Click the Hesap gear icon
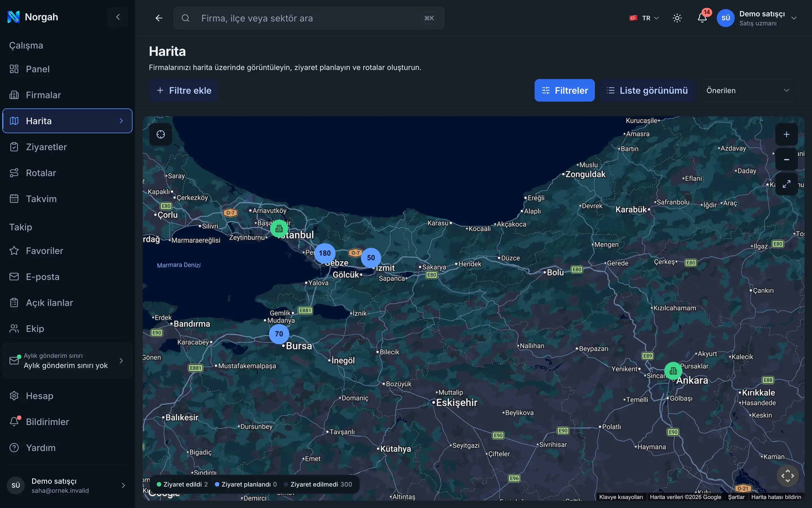 coord(14,396)
